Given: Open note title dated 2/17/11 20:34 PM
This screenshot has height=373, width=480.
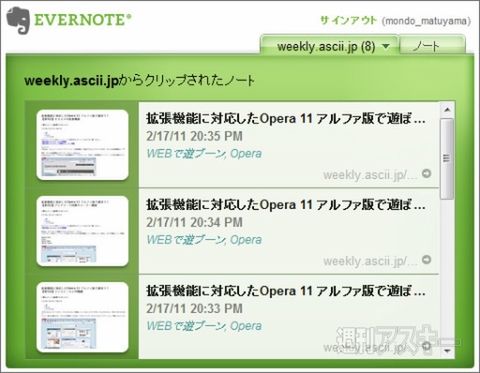Looking at the screenshot, I should [286, 205].
